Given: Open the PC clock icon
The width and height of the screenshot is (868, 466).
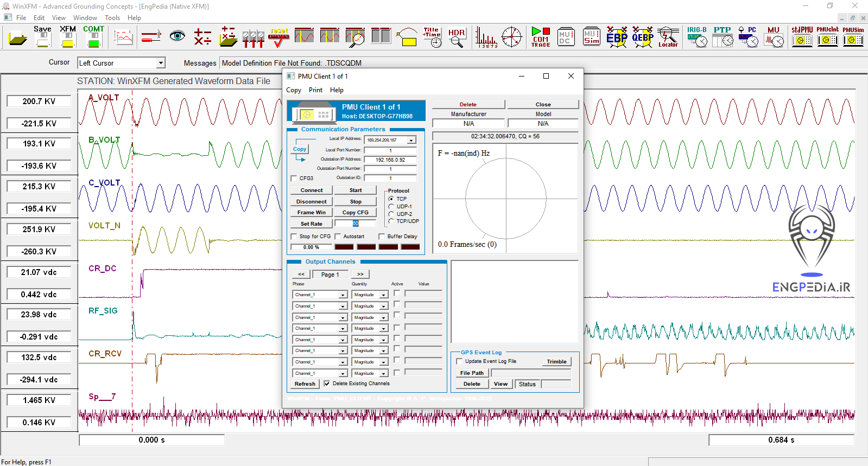Looking at the screenshot, I should pyautogui.click(x=748, y=37).
